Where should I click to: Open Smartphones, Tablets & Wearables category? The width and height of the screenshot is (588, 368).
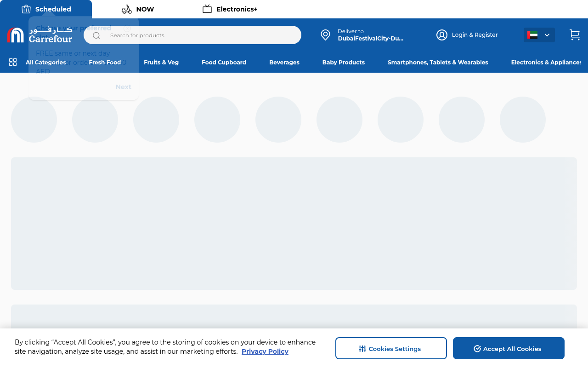coord(438,63)
